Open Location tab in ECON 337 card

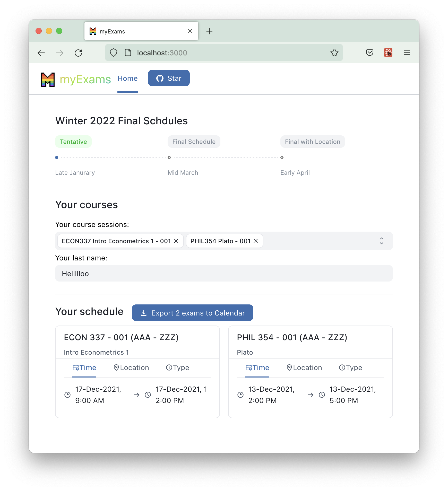pyautogui.click(x=131, y=367)
